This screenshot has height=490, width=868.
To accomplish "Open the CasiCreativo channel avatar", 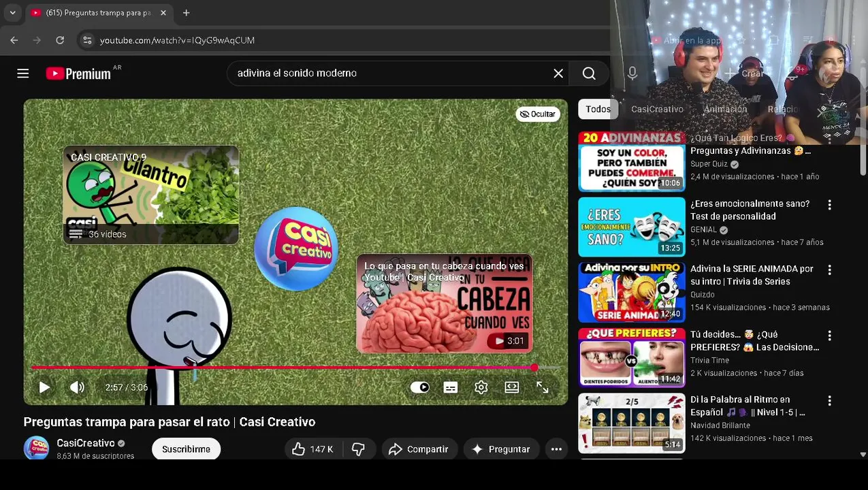I will click(36, 448).
